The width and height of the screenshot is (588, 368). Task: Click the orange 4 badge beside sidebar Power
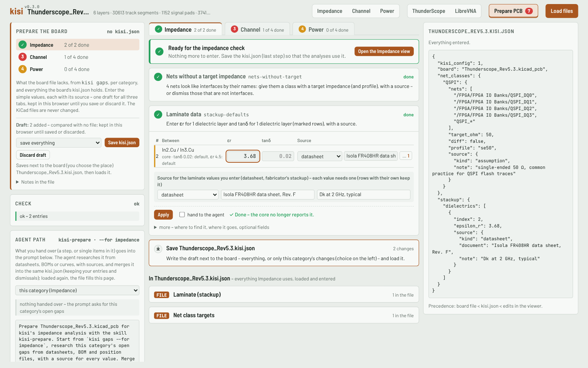point(22,69)
